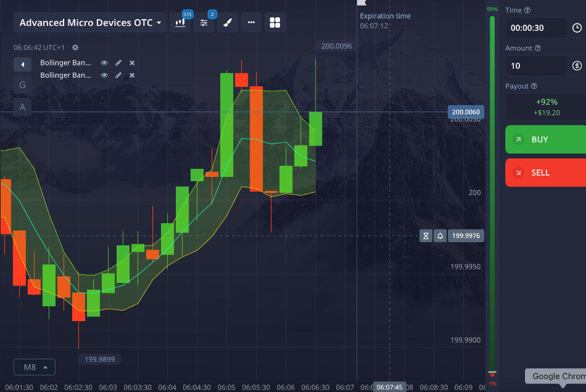
Task: Open the clock time picker icon
Action: (x=577, y=28)
